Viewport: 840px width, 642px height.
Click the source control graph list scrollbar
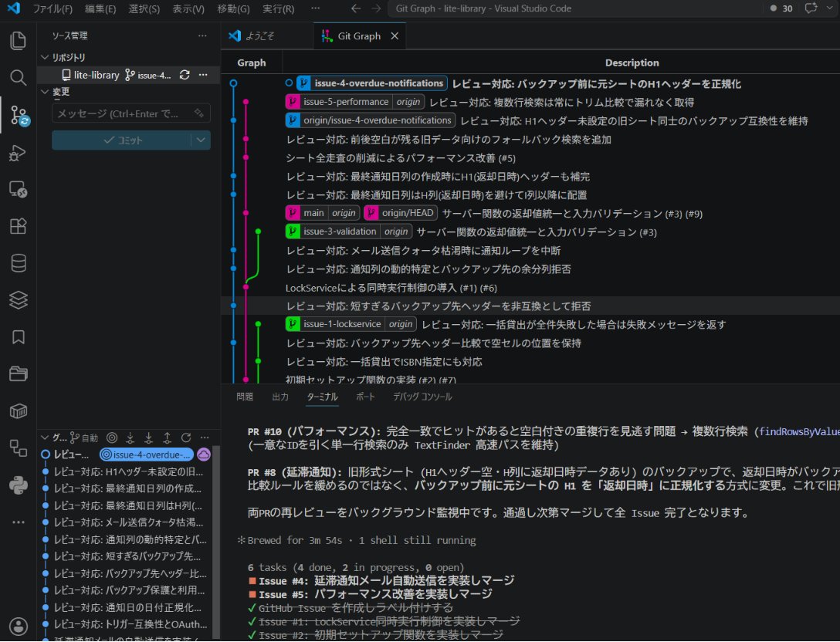[x=216, y=542]
